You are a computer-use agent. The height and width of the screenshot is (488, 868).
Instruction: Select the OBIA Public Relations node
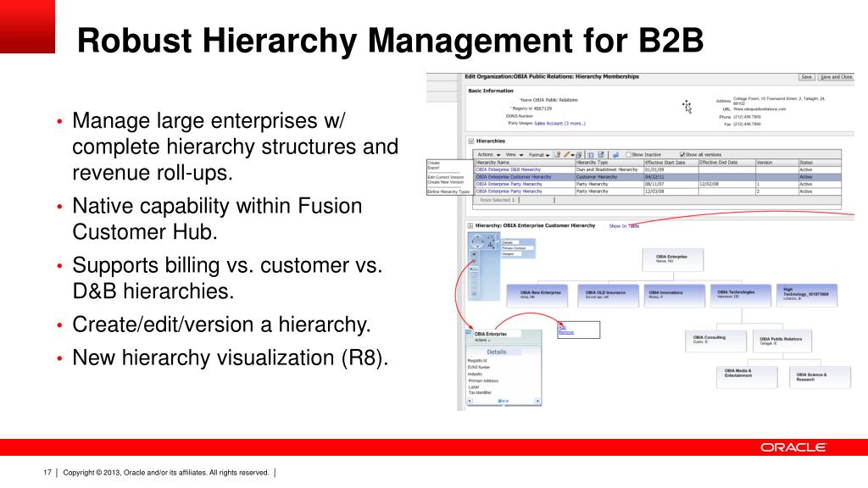(782, 341)
